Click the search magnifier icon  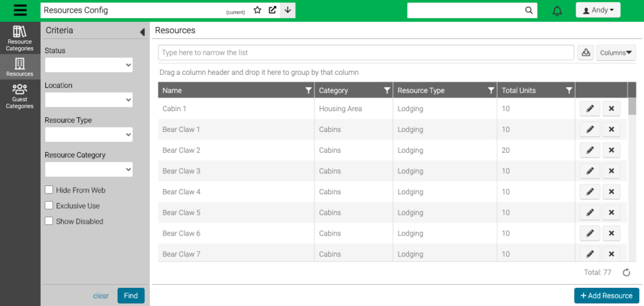[529, 10]
